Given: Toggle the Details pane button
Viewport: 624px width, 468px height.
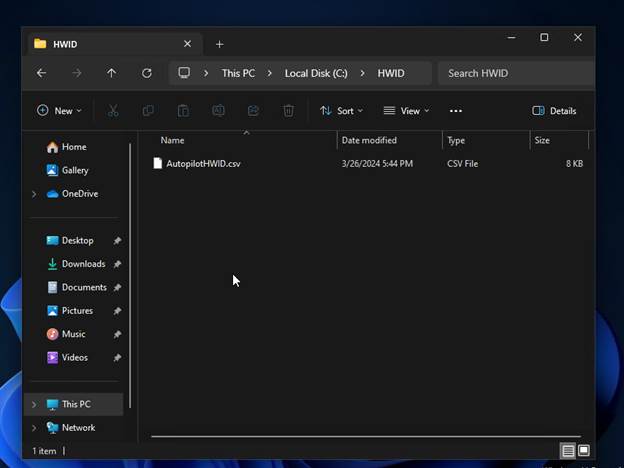Looking at the screenshot, I should point(554,111).
